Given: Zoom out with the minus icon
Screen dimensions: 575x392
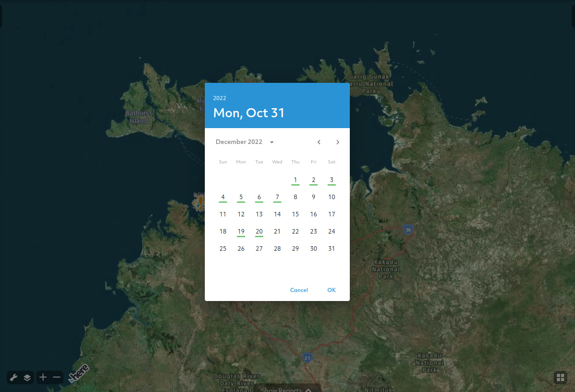Looking at the screenshot, I should (56, 377).
